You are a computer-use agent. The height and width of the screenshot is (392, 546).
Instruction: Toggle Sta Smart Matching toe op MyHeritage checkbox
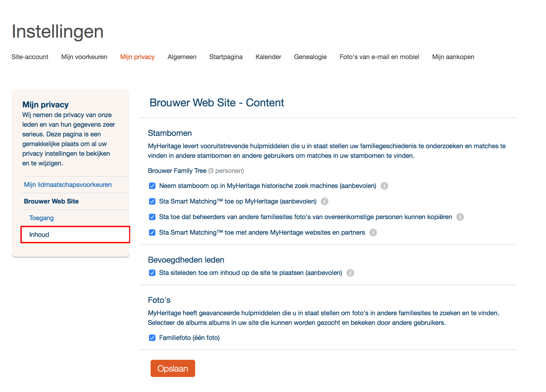coord(152,201)
